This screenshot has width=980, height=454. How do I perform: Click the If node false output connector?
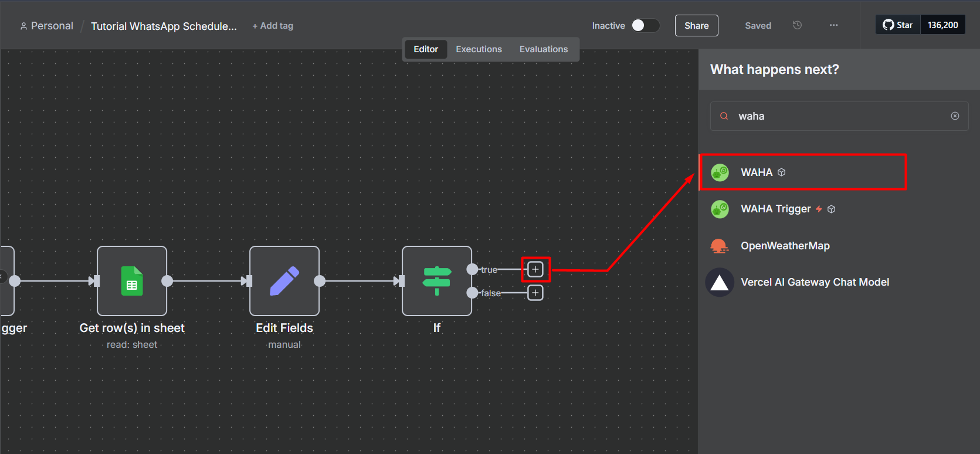[472, 293]
